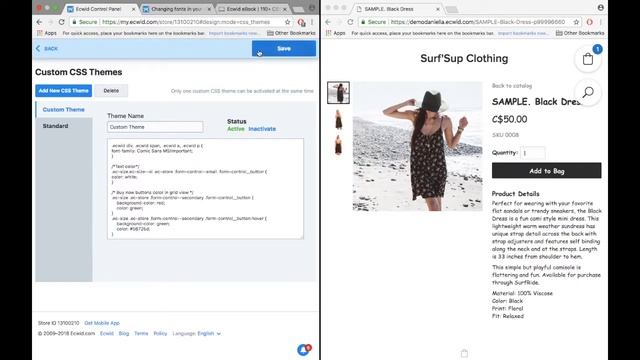Image resolution: width=640 pixels, height=360 pixels.
Task: Click the profile icon in left browser
Action: point(312,8)
